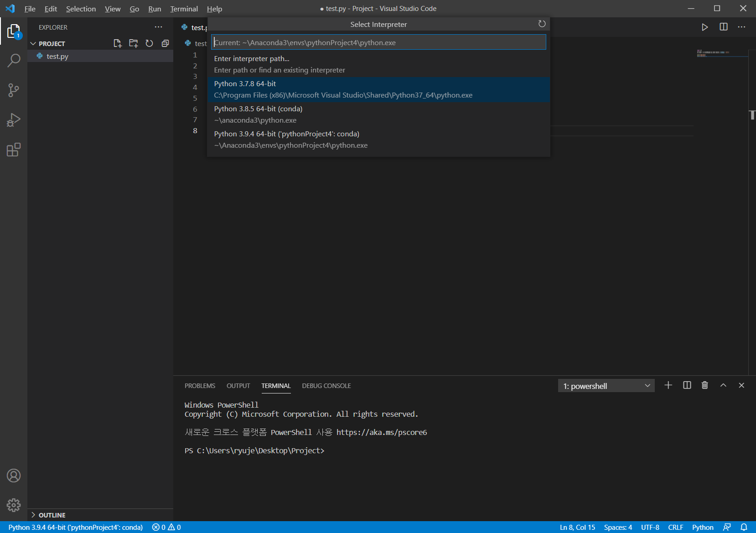This screenshot has width=756, height=533.
Task: Split the terminal panel
Action: point(687,385)
